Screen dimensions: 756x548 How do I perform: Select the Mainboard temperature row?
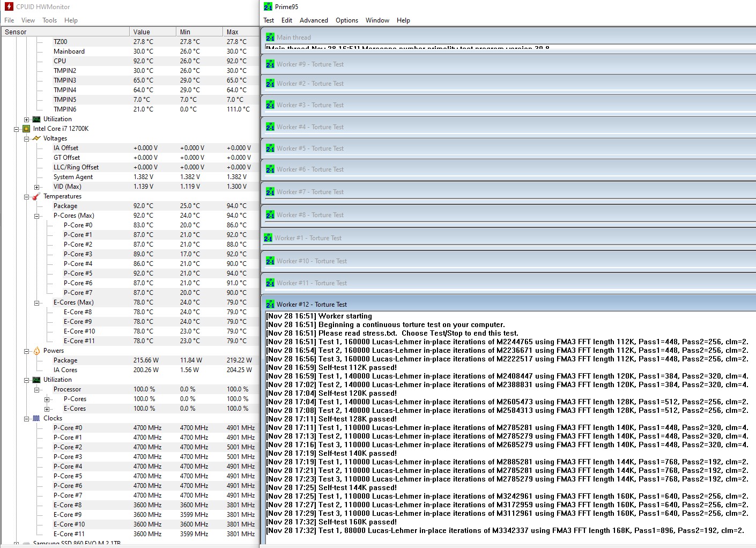pos(130,51)
